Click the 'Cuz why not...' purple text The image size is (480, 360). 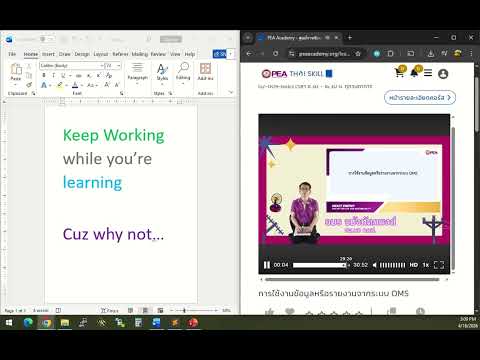[x=113, y=234]
